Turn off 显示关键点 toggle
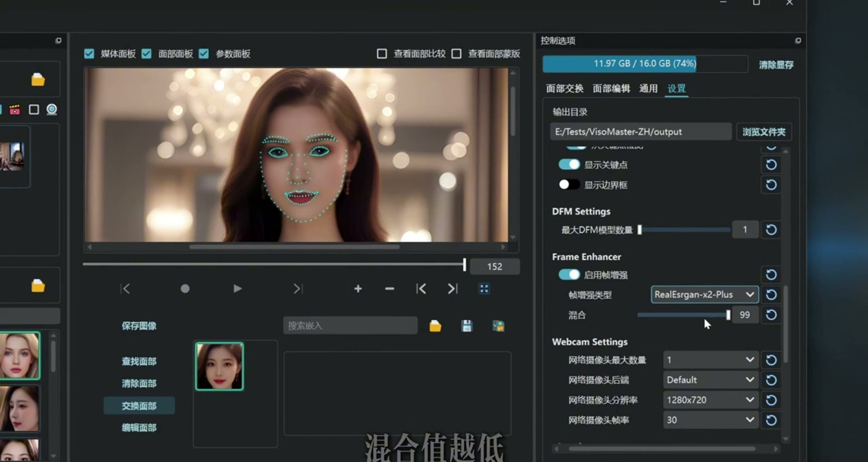The width and height of the screenshot is (868, 462). click(569, 164)
